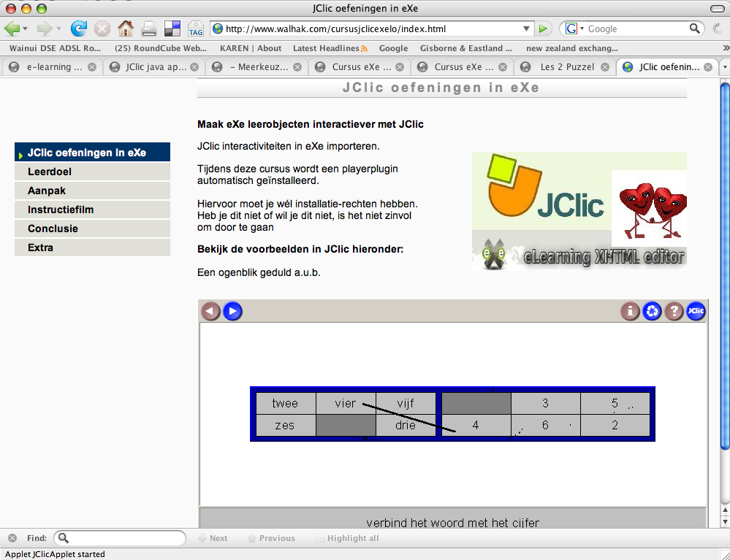Viewport: 730px width, 560px height.
Task: Click the 'zes' word cell
Action: pyautogui.click(x=286, y=425)
